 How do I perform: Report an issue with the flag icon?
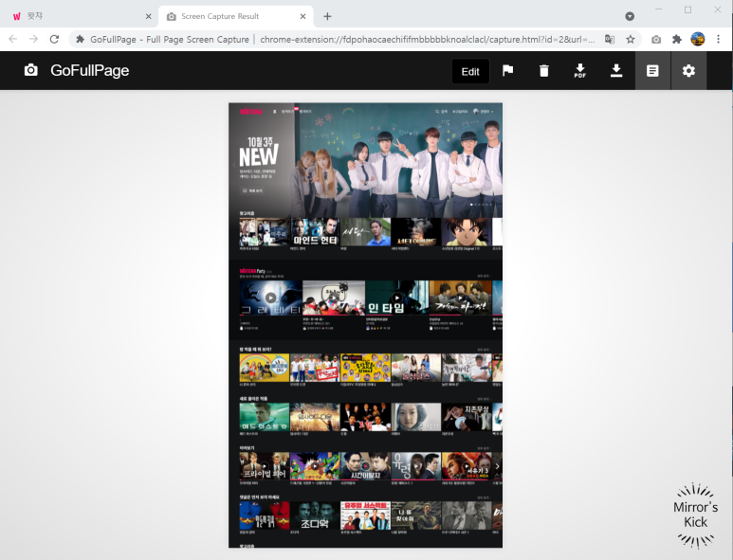tap(507, 70)
